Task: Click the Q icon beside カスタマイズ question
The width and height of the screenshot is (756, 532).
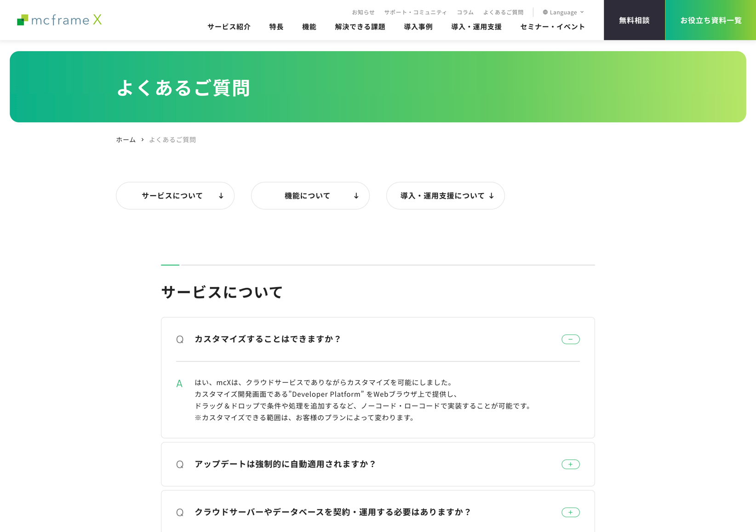Action: (x=180, y=339)
